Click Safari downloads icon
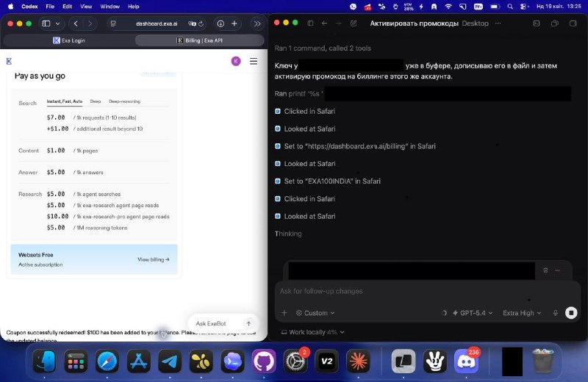Screen dimensions: 588x382 (220, 24)
